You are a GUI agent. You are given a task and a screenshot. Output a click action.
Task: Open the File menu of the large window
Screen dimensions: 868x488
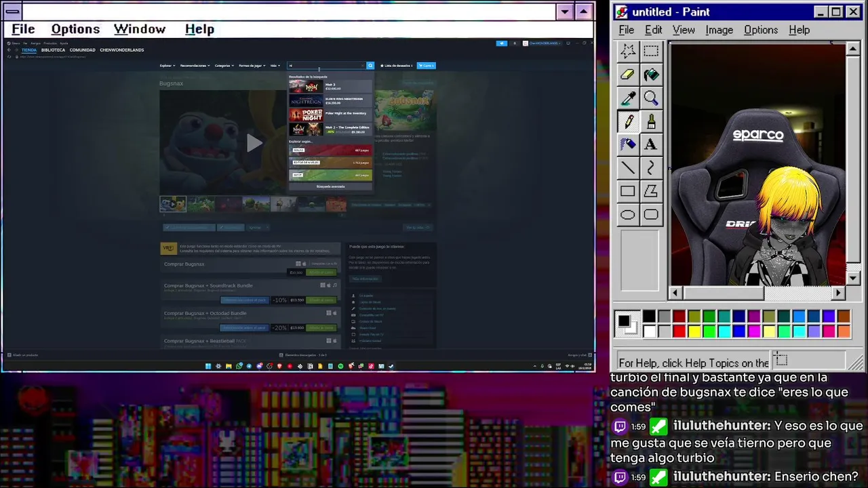click(23, 29)
